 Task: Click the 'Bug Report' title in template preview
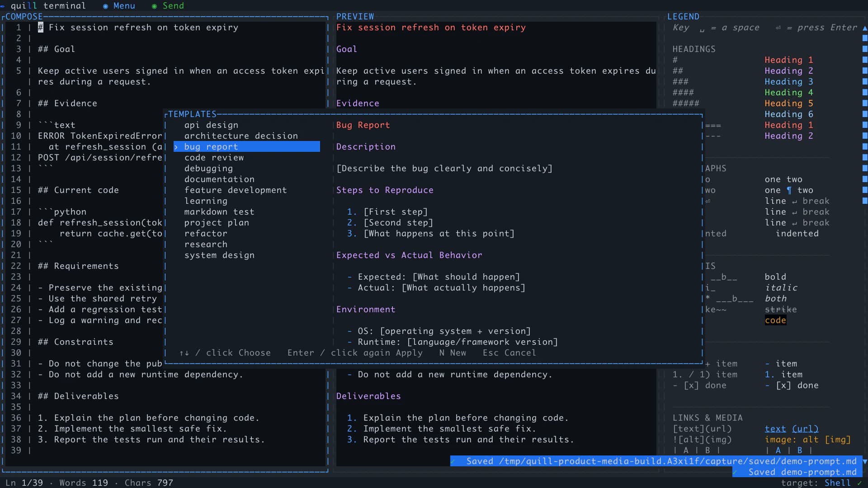363,125
